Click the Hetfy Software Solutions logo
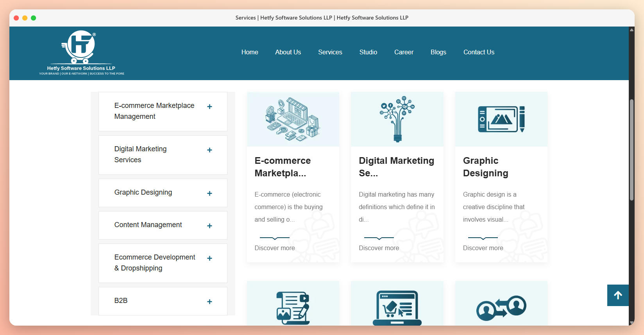 [x=82, y=53]
